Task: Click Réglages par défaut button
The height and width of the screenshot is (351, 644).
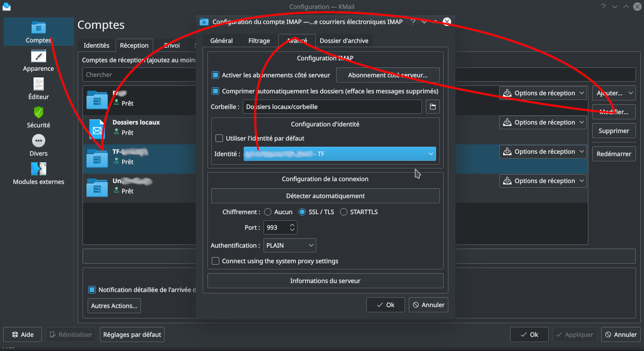Action: tap(132, 334)
